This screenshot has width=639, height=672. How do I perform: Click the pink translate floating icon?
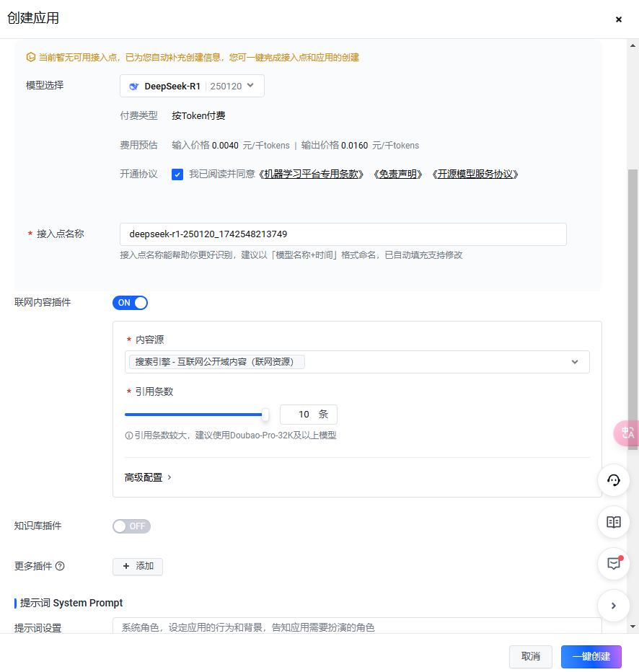click(x=627, y=433)
